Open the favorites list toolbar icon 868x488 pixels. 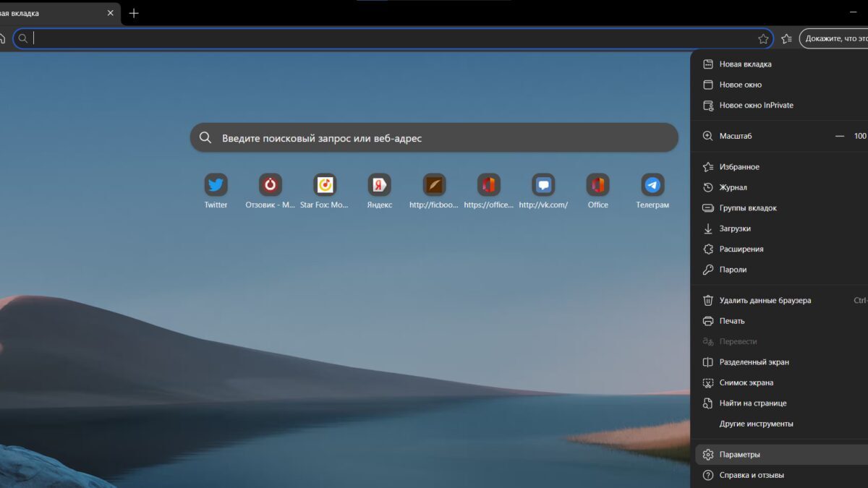(x=786, y=38)
